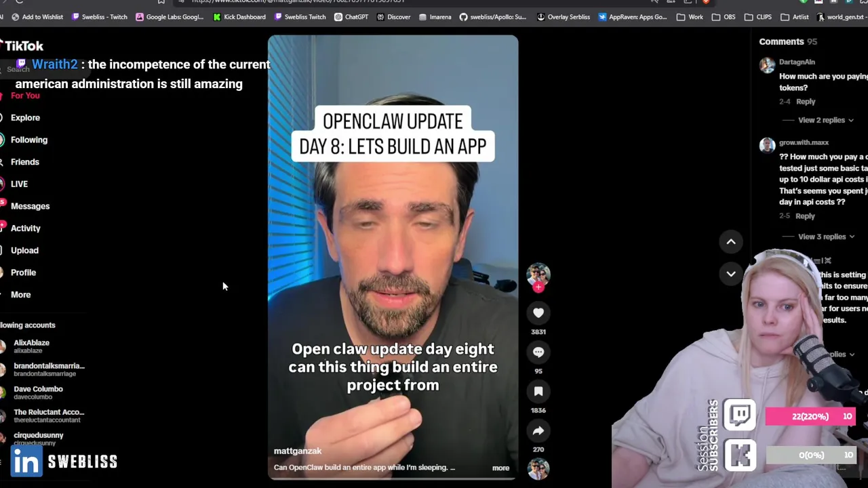Go to previous video with up arrow
This screenshot has height=488, width=868.
(731, 242)
